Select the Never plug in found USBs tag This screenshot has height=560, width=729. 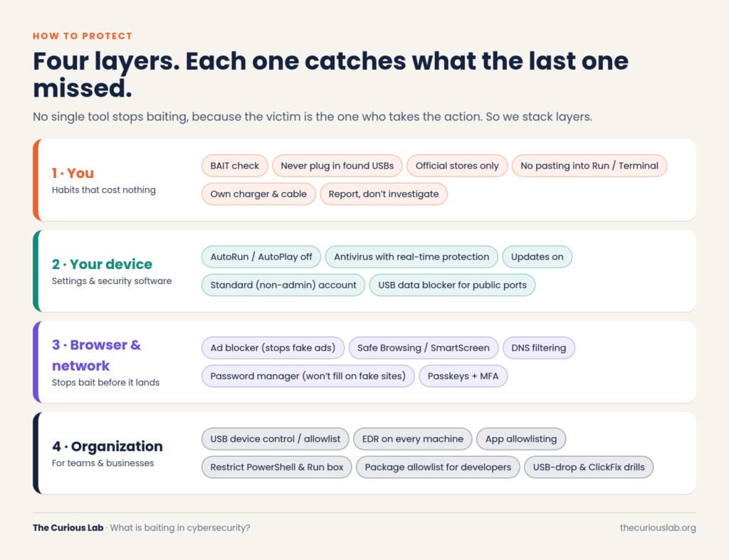click(x=337, y=166)
